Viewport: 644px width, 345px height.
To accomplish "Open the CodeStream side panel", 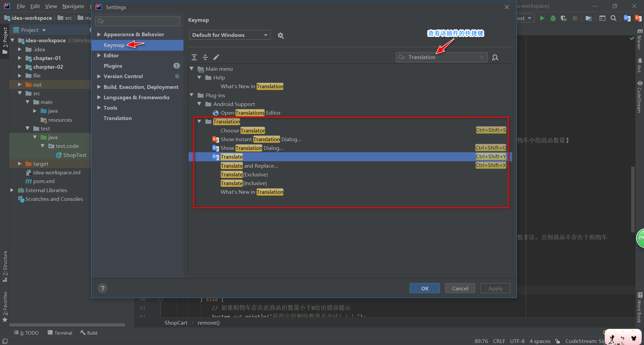I will point(640,97).
